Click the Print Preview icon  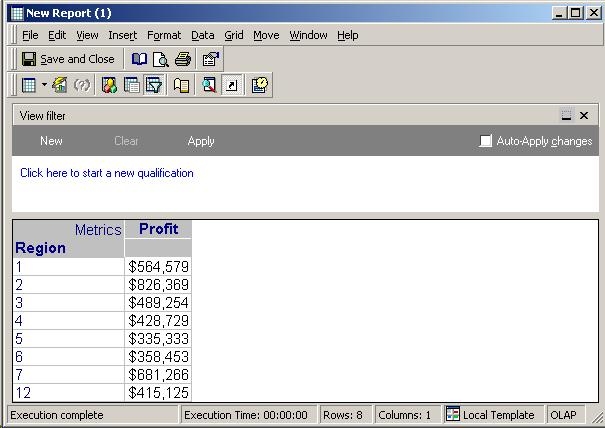[x=161, y=59]
